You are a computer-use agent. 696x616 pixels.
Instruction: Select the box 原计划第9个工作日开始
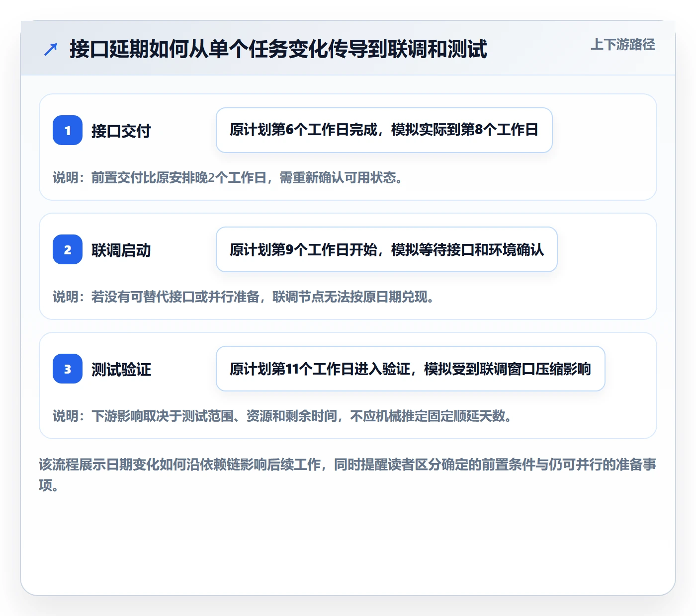coord(387,249)
